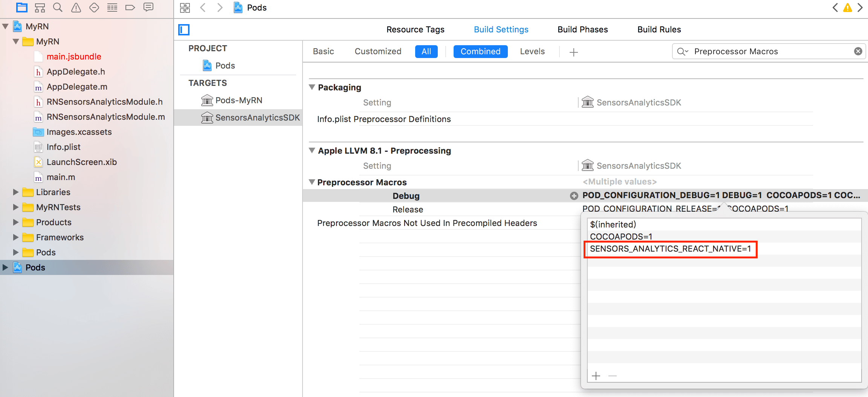The height and width of the screenshot is (397, 868).
Task: Switch to Resource Tags tab
Action: click(415, 29)
